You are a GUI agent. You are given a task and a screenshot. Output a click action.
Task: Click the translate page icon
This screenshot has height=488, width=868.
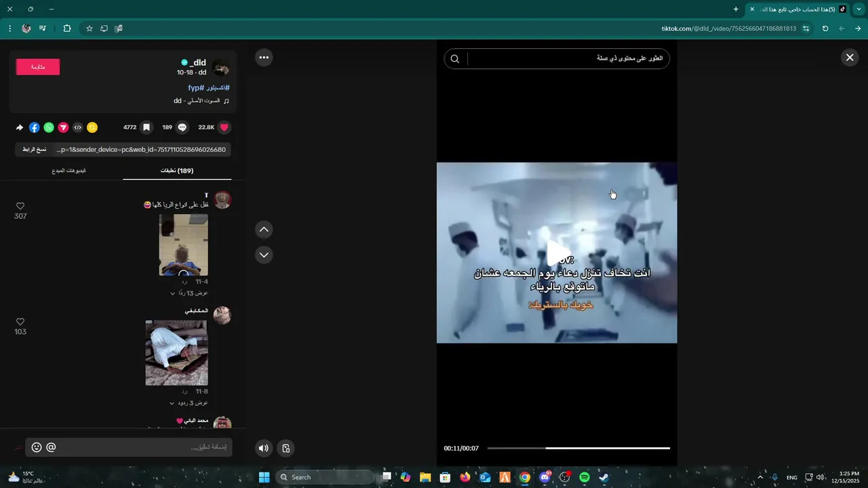(x=119, y=28)
